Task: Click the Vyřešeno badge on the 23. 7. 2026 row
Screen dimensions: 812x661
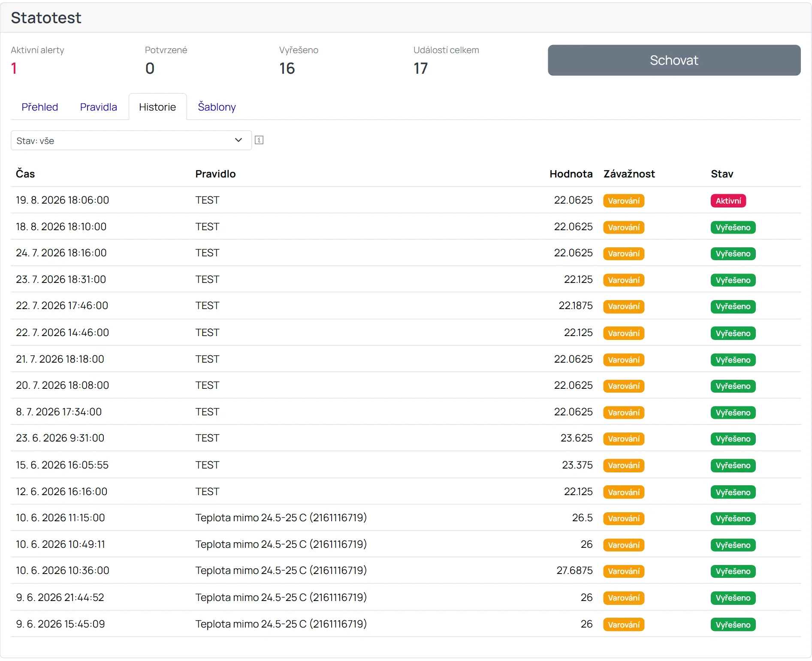Action: point(733,280)
